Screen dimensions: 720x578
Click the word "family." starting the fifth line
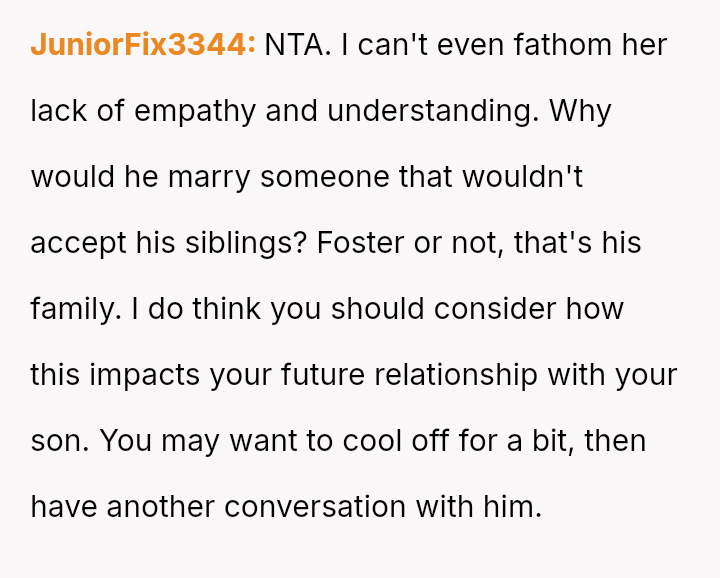74,309
